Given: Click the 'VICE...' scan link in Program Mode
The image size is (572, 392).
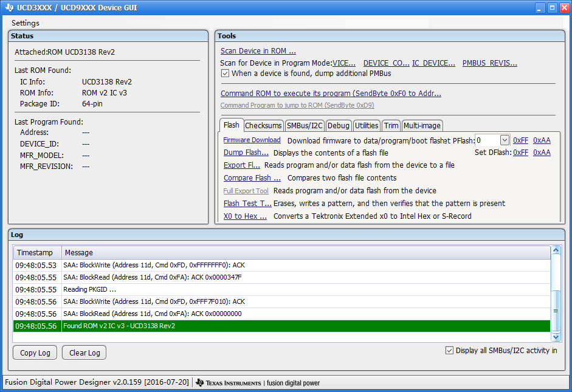Looking at the screenshot, I should 344,63.
